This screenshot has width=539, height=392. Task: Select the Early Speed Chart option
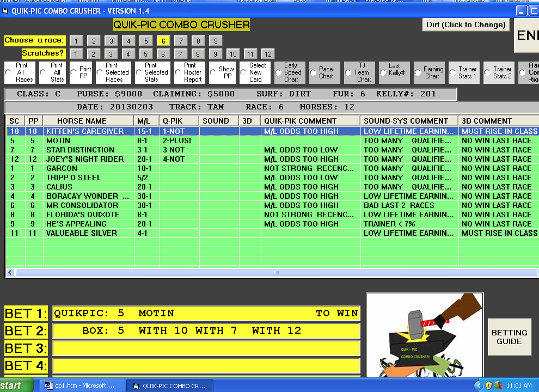(279, 72)
